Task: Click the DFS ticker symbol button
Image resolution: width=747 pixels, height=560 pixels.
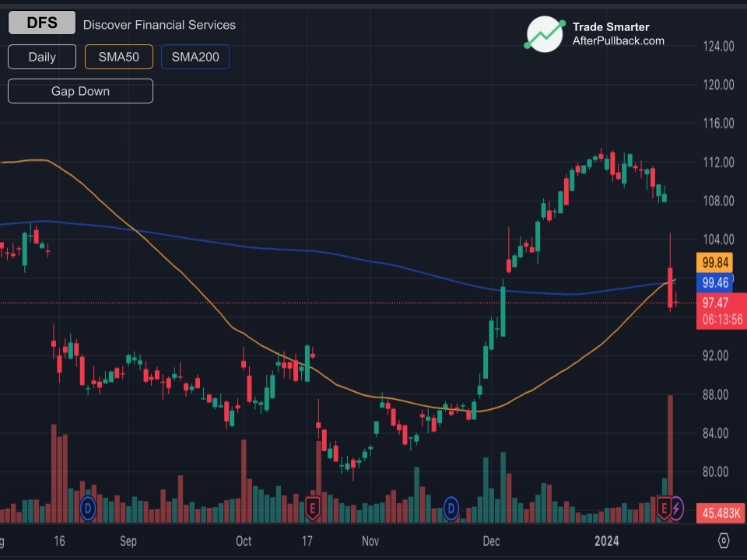Action: 42,23
